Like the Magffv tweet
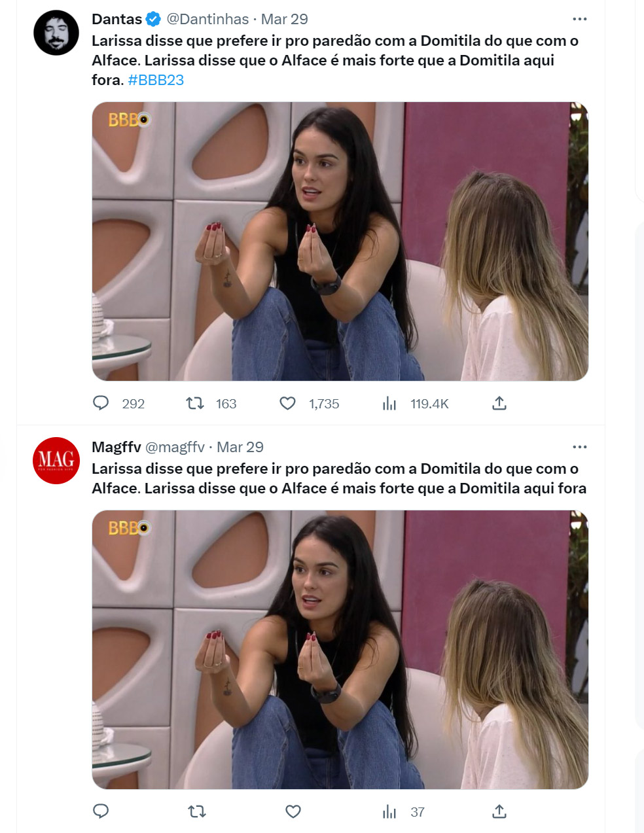The width and height of the screenshot is (644, 833). [x=293, y=811]
